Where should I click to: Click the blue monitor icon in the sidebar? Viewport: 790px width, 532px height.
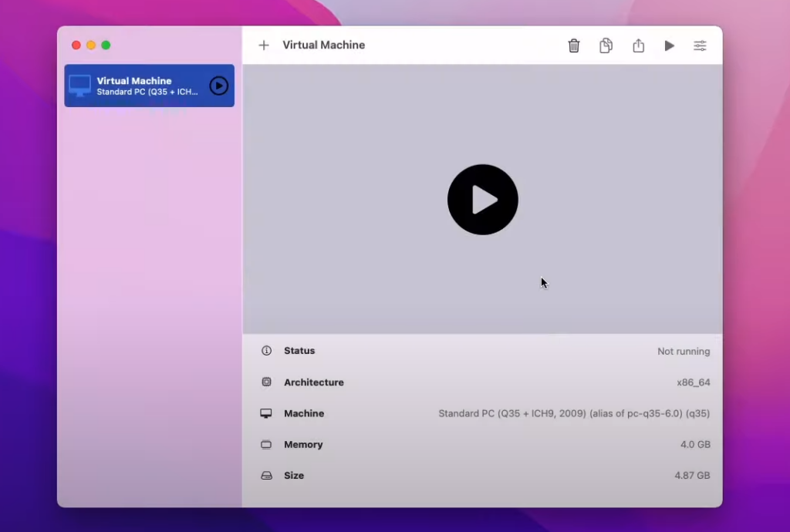[x=79, y=86]
